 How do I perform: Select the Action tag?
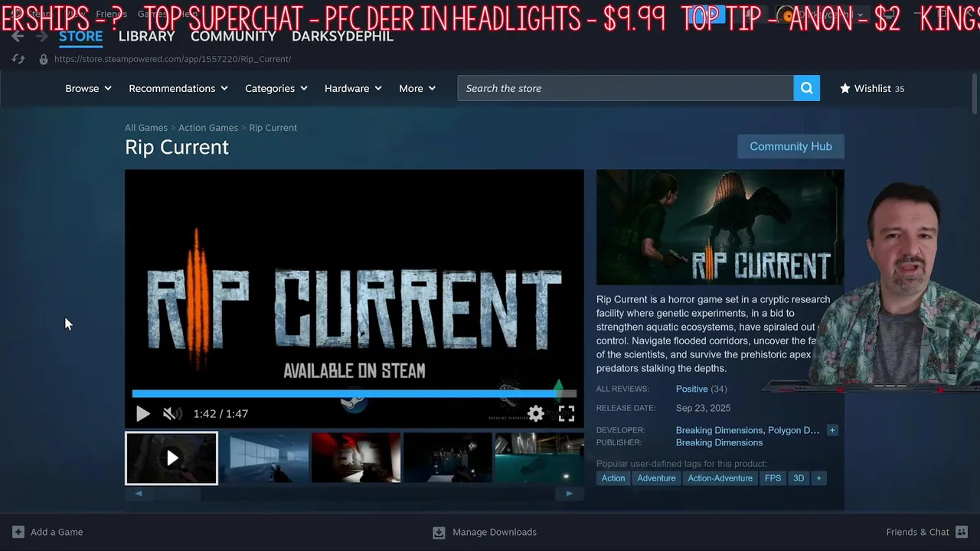tap(613, 478)
